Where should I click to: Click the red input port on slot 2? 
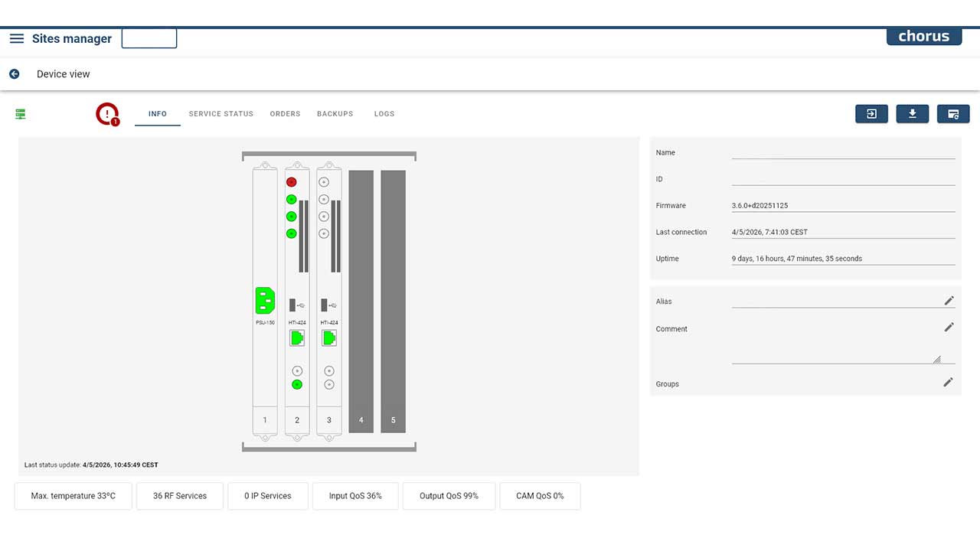291,182
